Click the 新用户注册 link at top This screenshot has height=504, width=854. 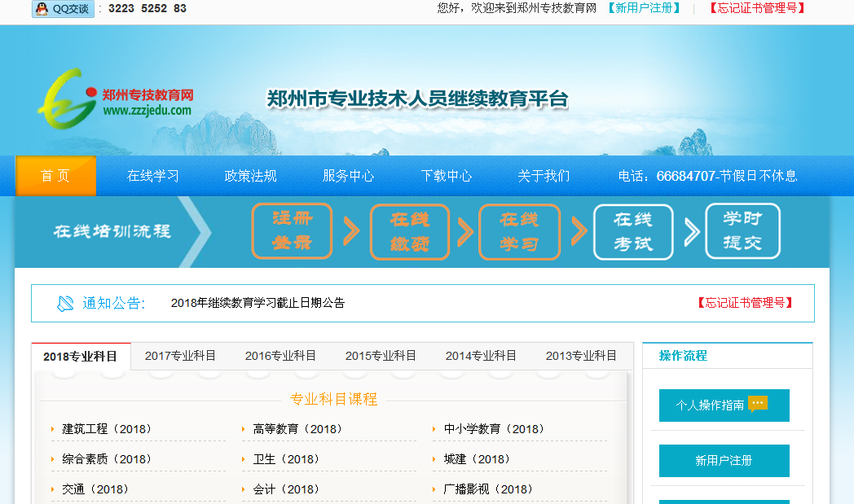click(643, 8)
